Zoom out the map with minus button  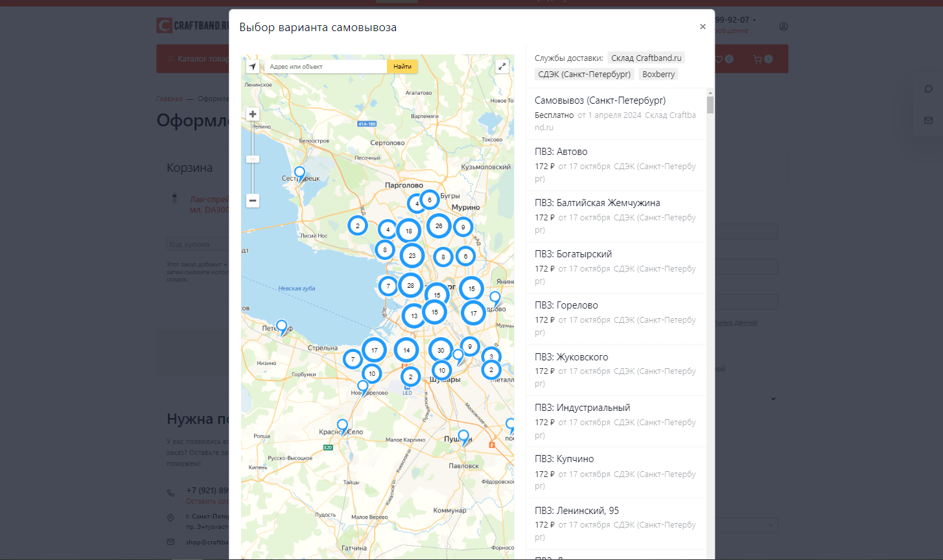[253, 200]
